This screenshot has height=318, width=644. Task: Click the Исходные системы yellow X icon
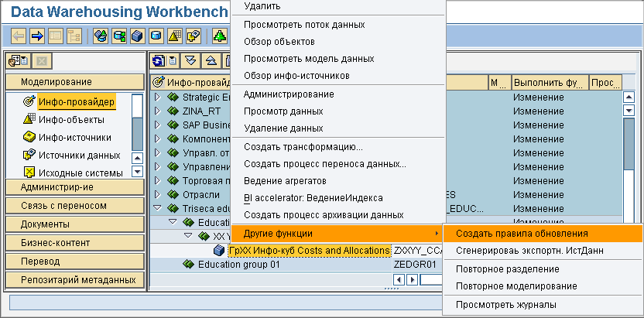tap(29, 173)
